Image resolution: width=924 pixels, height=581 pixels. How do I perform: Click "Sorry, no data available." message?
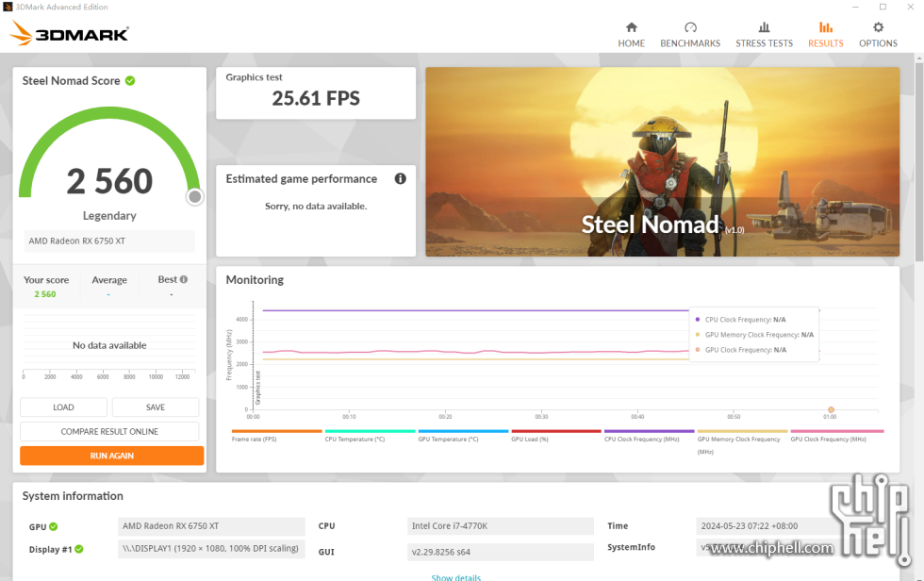coord(316,207)
